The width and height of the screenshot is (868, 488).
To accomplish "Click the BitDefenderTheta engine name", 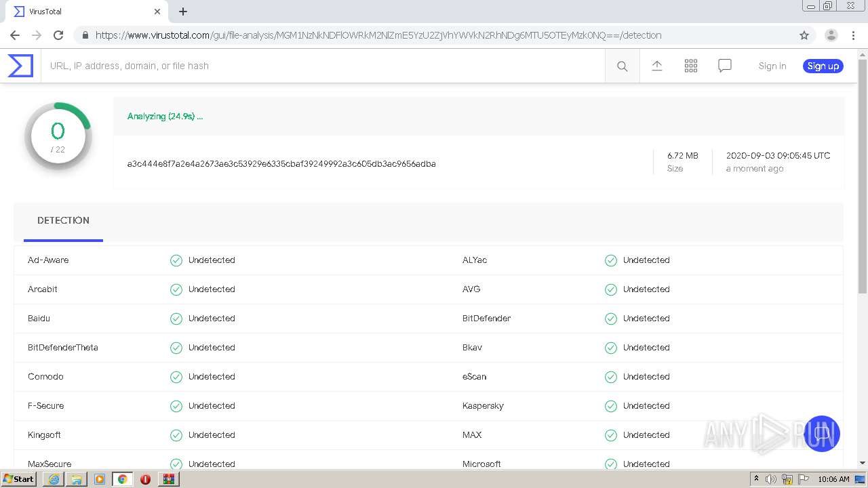I will (x=63, y=348).
